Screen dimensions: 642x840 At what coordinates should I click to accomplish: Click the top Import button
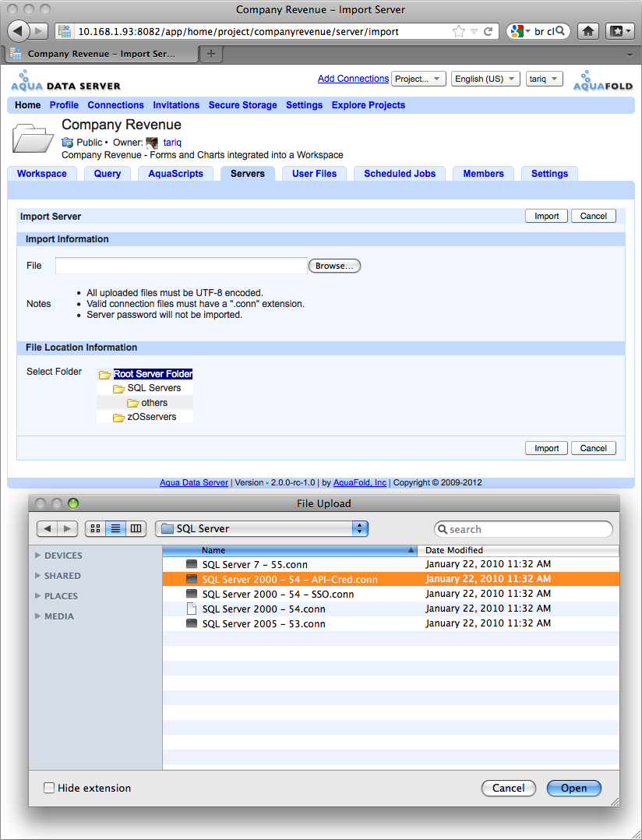546,216
